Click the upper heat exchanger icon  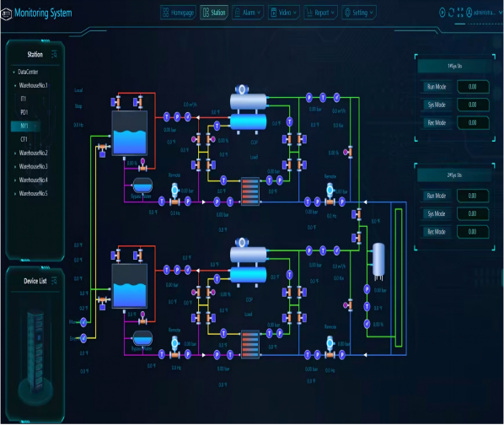[250, 191]
